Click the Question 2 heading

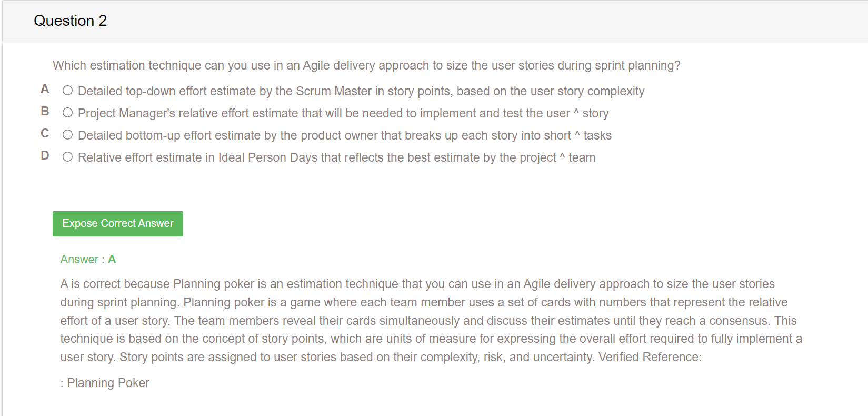[x=71, y=21]
